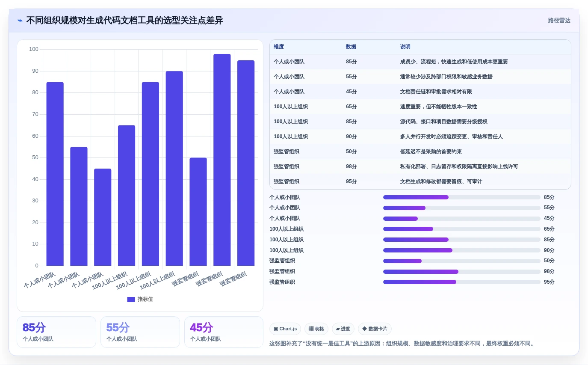Click the Chart.js tag chip
Image resolution: width=588 pixels, height=365 pixels.
pos(285,329)
